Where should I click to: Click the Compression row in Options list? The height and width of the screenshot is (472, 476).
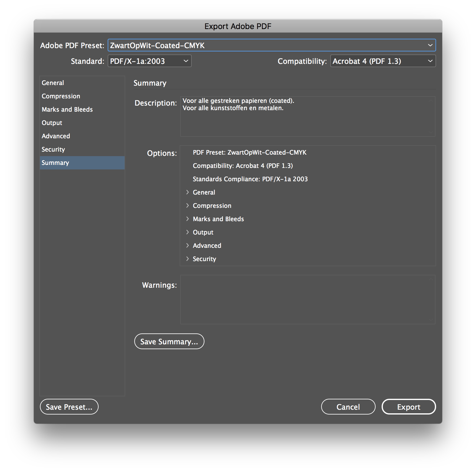pos(308,206)
